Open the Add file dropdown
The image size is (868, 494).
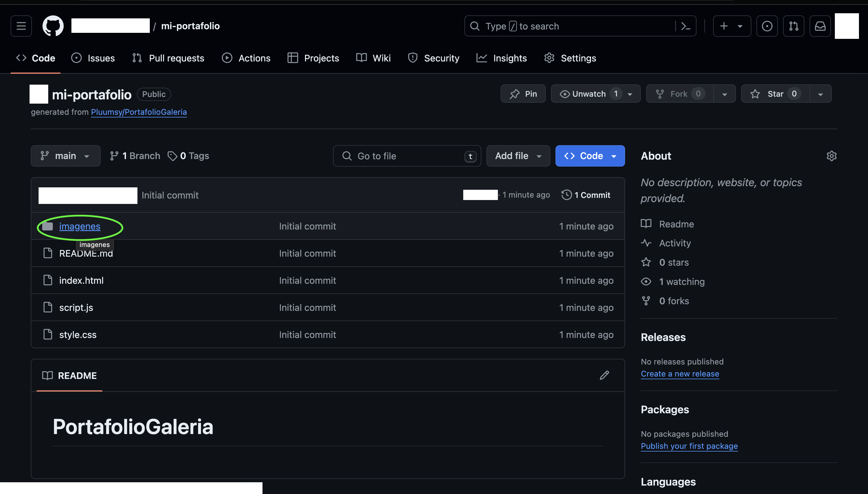click(518, 156)
